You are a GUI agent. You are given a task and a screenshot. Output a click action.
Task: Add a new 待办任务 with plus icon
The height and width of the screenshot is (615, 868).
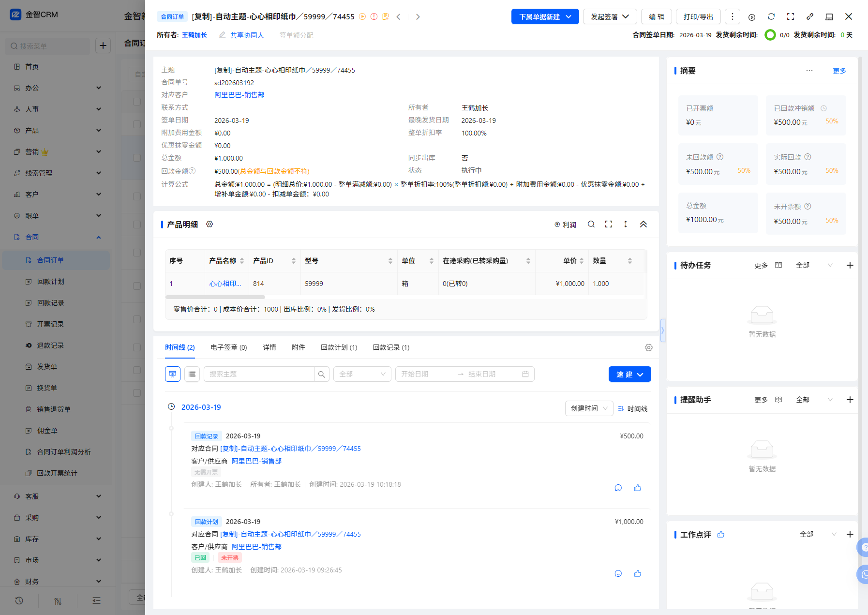point(850,266)
